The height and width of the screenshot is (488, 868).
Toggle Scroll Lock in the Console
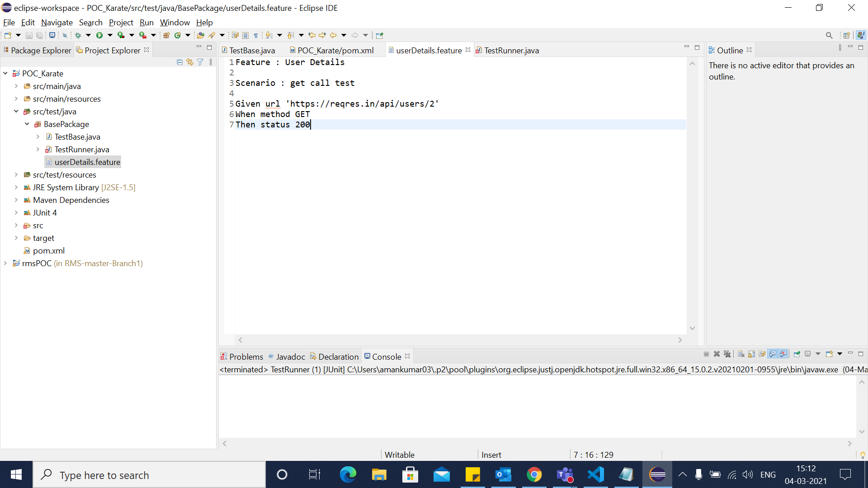[752, 354]
